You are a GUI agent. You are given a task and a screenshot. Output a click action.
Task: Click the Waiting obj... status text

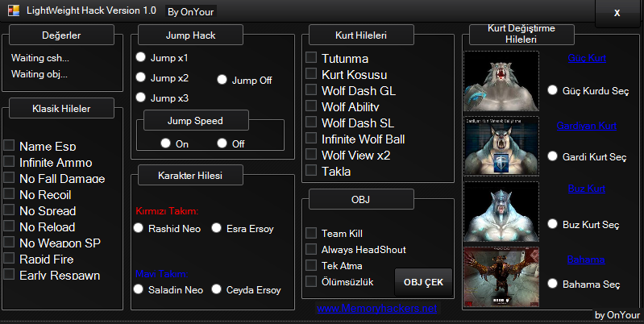(x=39, y=74)
